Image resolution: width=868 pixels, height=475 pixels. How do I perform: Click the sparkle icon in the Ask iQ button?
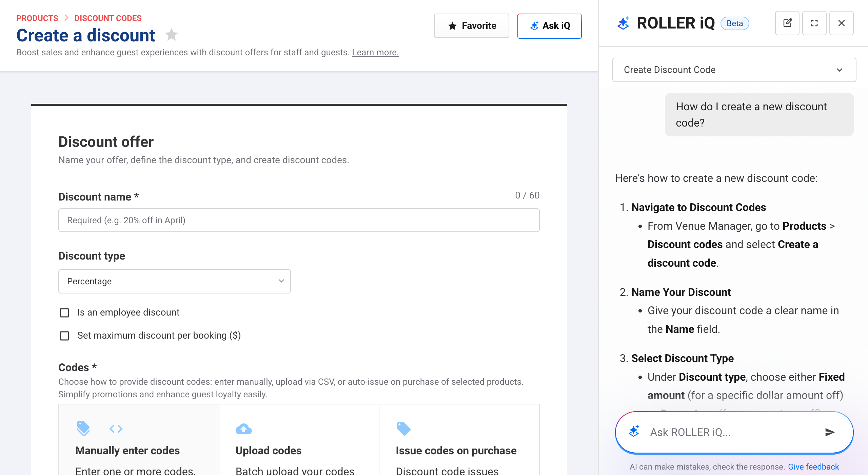point(535,25)
